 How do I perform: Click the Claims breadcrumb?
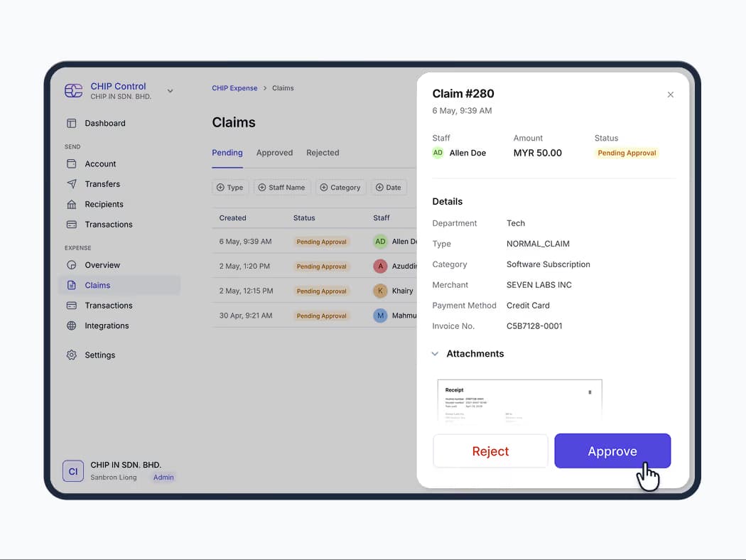pos(283,88)
